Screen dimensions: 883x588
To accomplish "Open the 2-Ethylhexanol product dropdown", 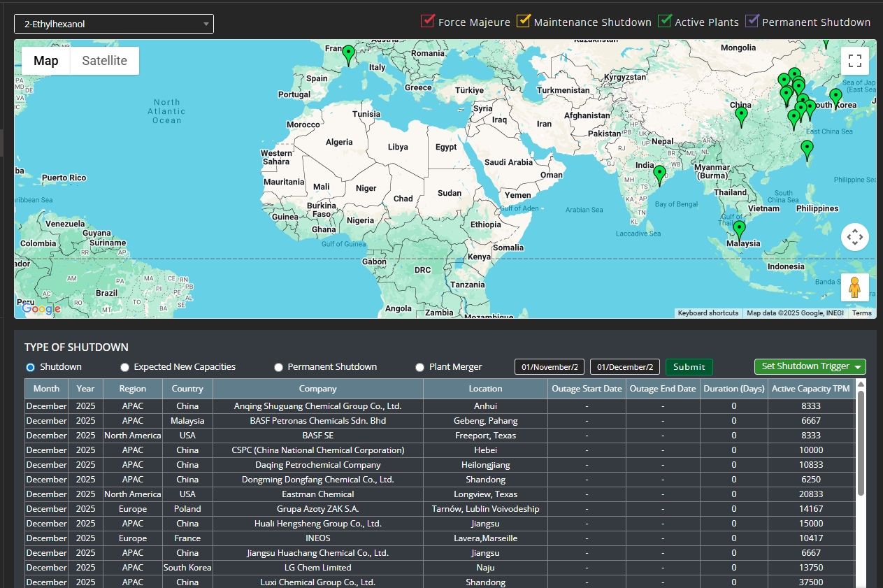I will [114, 24].
